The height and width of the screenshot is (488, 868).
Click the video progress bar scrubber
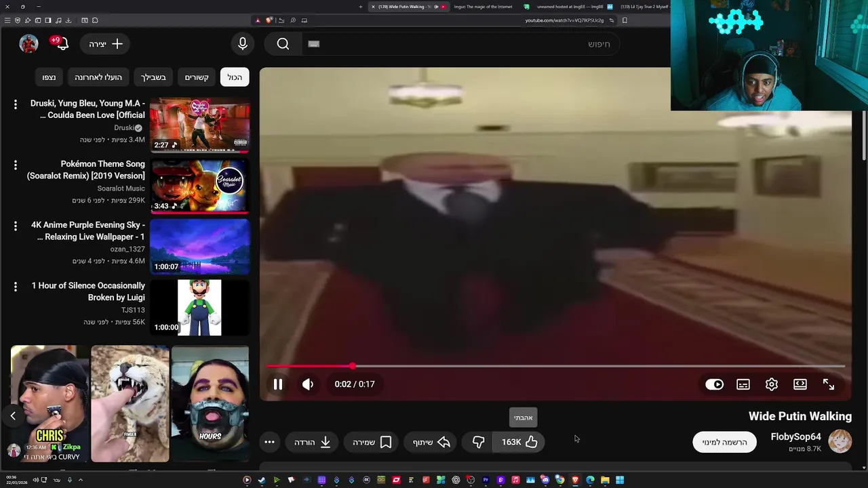pyautogui.click(x=353, y=366)
